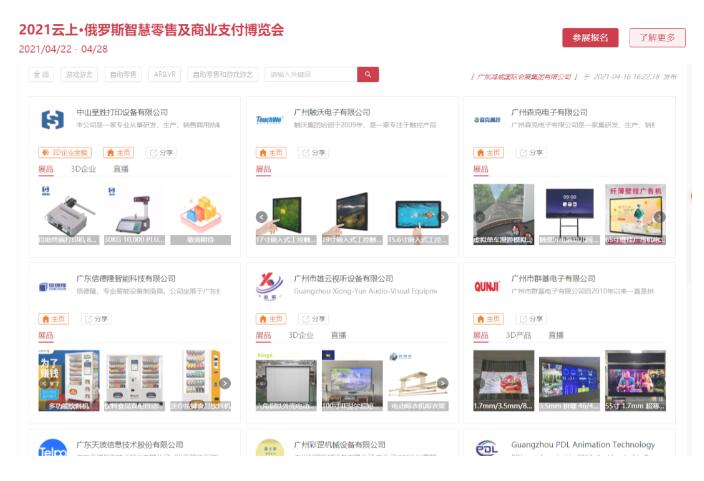Viewport: 704px width, 481px height.
Task: Open 主页 homepage for 广州森克电子有限公司
Action: tap(488, 153)
